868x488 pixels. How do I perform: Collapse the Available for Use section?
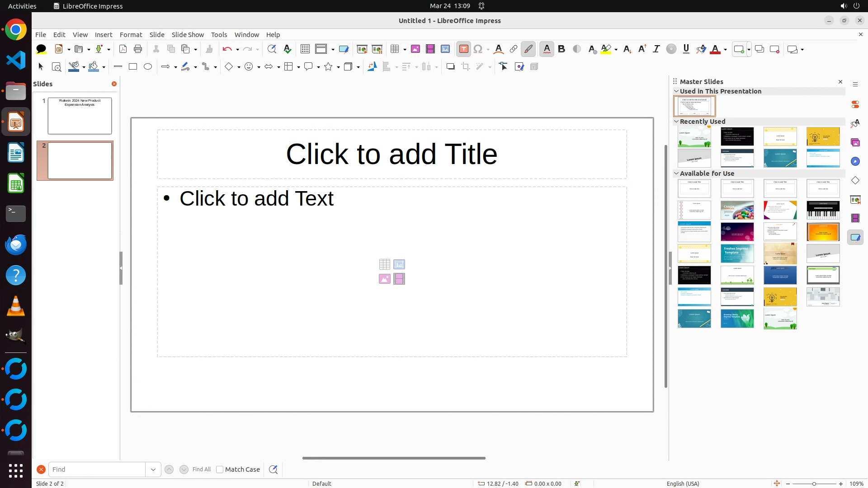676,174
